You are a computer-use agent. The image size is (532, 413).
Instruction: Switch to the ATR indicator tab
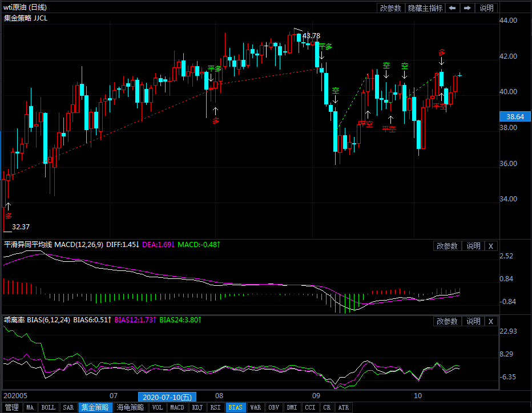tap(343, 408)
